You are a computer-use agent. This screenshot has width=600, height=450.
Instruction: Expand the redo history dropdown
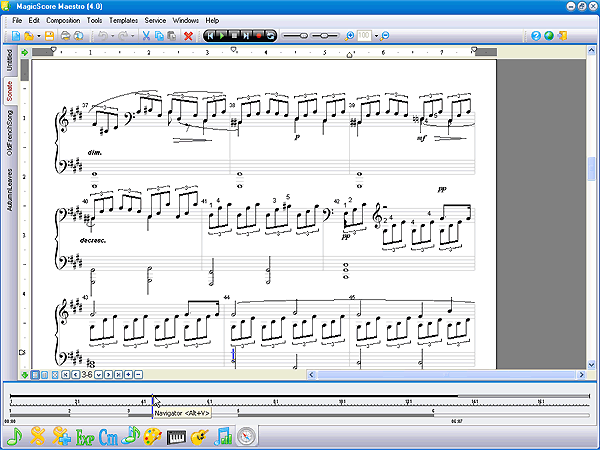(132, 36)
